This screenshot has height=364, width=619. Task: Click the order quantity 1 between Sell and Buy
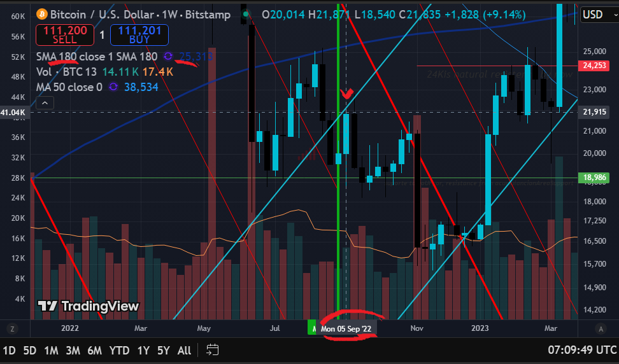[x=102, y=35]
